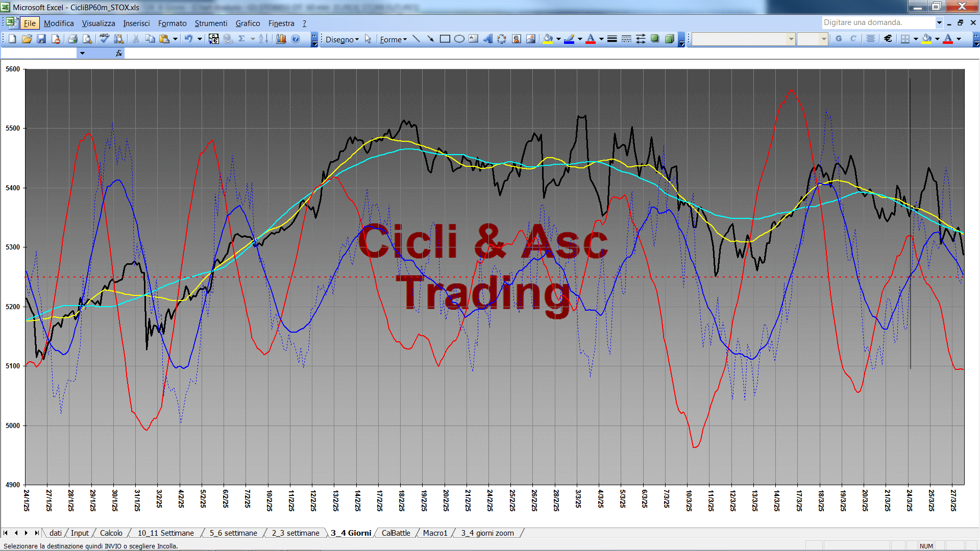This screenshot has height=551, width=980.
Task: Pick the Arrow drawing tool
Action: 430,39
